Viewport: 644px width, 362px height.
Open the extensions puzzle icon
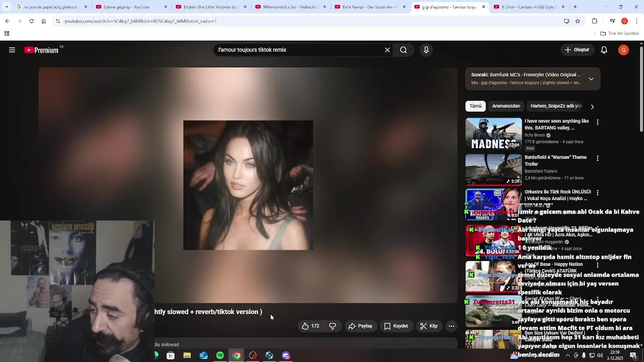pyautogui.click(x=595, y=21)
